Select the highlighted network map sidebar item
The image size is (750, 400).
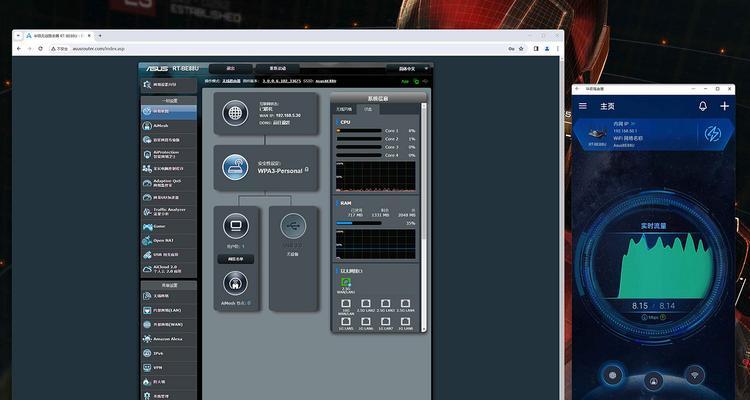pyautogui.click(x=168, y=111)
